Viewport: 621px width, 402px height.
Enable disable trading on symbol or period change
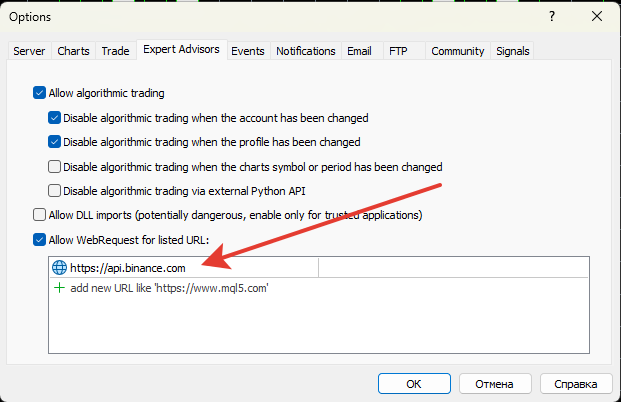click(54, 167)
